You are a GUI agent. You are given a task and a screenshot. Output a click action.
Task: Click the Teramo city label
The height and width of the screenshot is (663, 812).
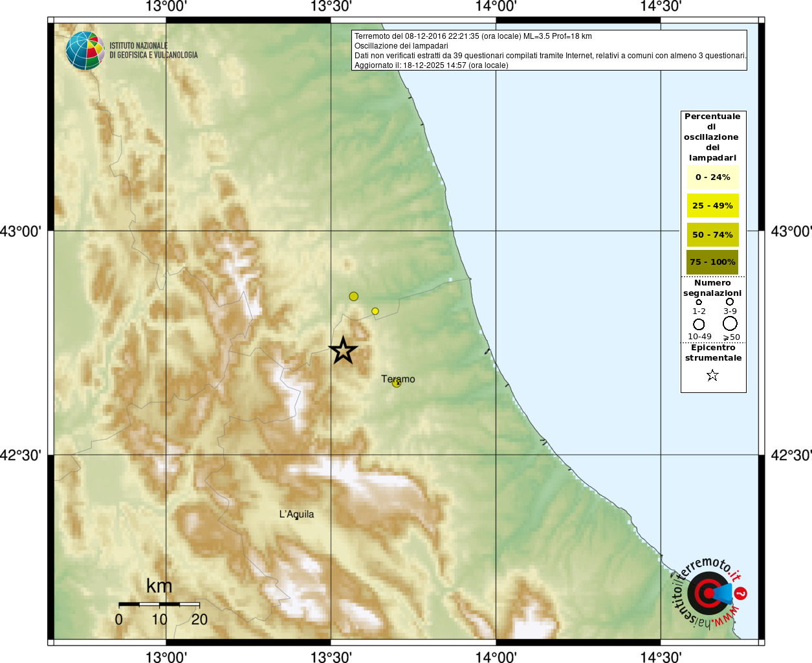point(398,379)
